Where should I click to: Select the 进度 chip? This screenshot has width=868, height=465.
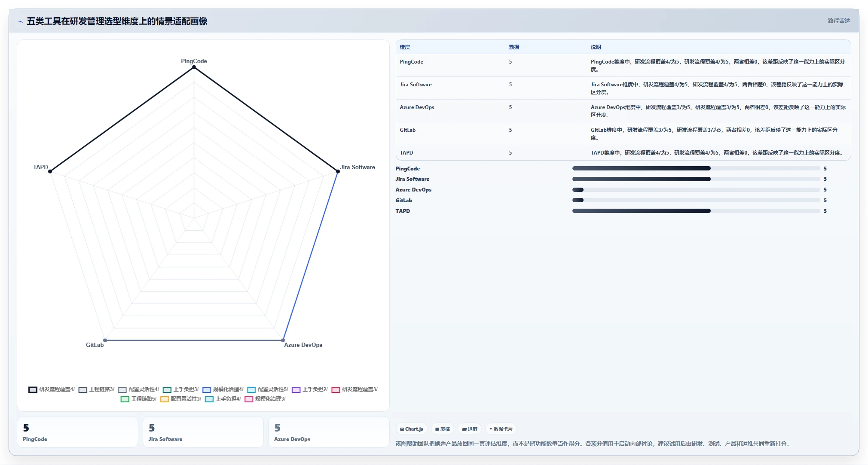(470, 429)
